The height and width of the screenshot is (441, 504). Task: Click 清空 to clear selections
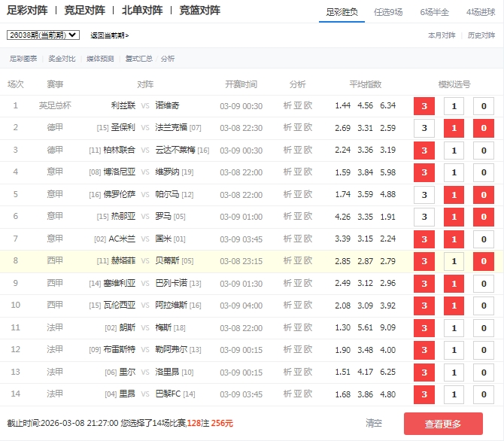point(374,424)
